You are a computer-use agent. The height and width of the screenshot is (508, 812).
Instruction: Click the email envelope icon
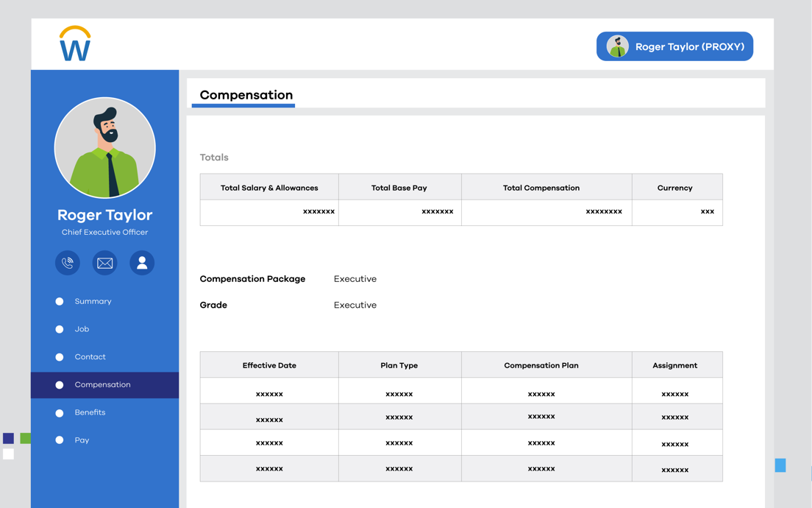point(105,263)
